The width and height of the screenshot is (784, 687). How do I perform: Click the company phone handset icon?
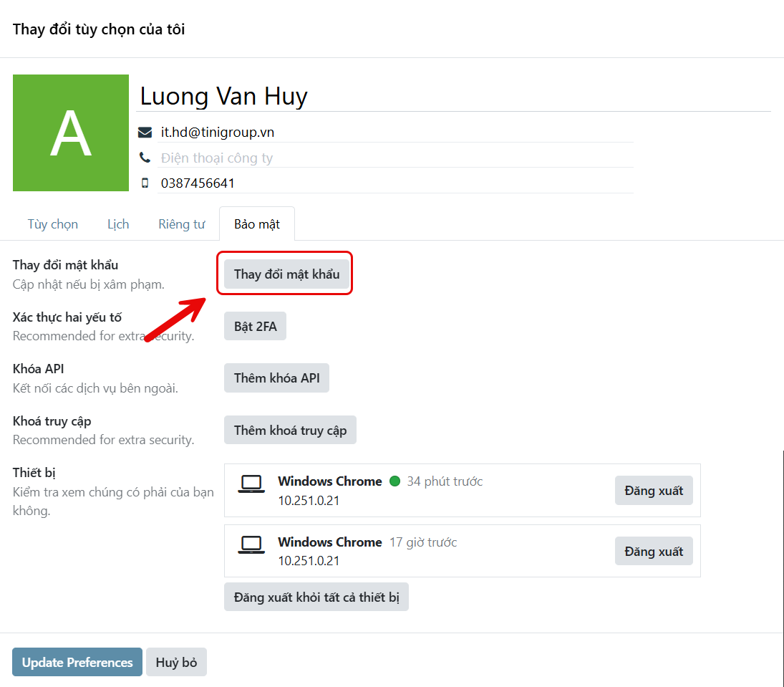tap(145, 158)
